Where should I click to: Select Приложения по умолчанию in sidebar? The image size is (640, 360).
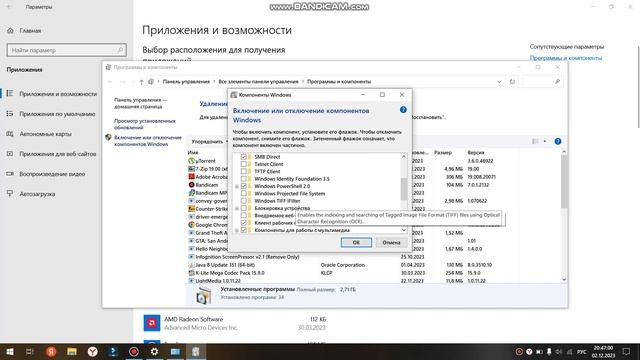click(57, 114)
